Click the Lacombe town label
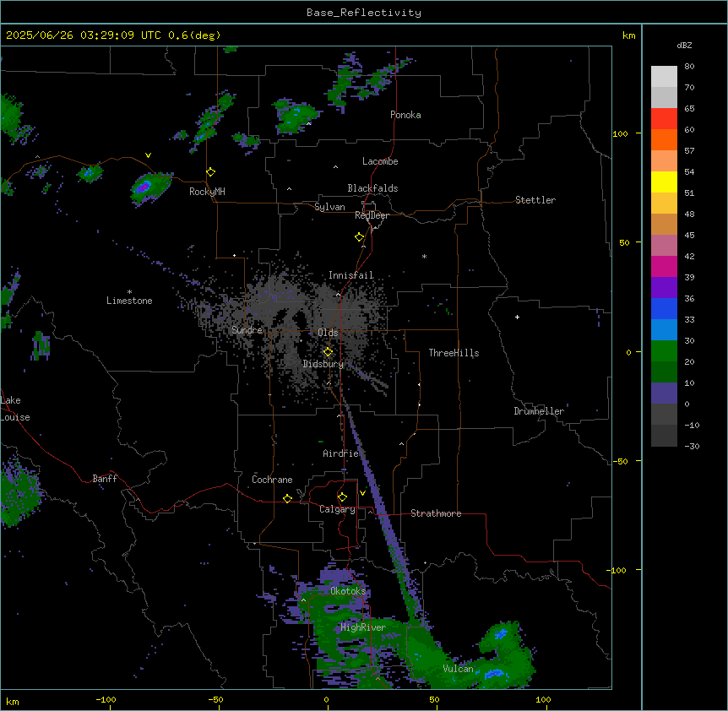The height and width of the screenshot is (711, 728). (x=380, y=161)
